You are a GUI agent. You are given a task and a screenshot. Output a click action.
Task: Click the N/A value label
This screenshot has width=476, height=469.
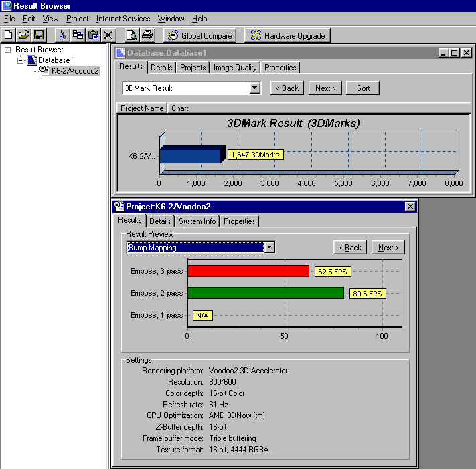(202, 316)
